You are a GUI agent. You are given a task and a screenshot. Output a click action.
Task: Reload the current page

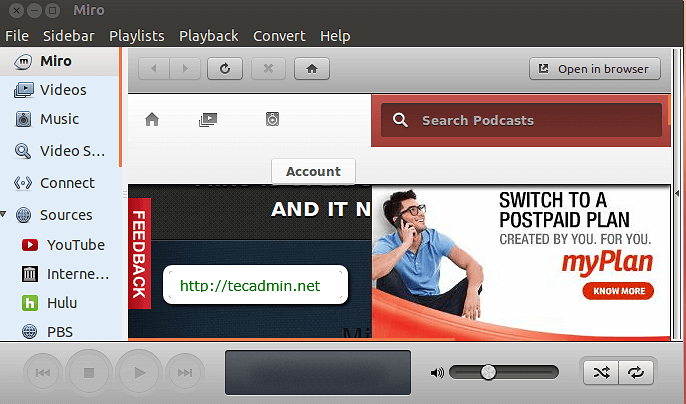[225, 69]
